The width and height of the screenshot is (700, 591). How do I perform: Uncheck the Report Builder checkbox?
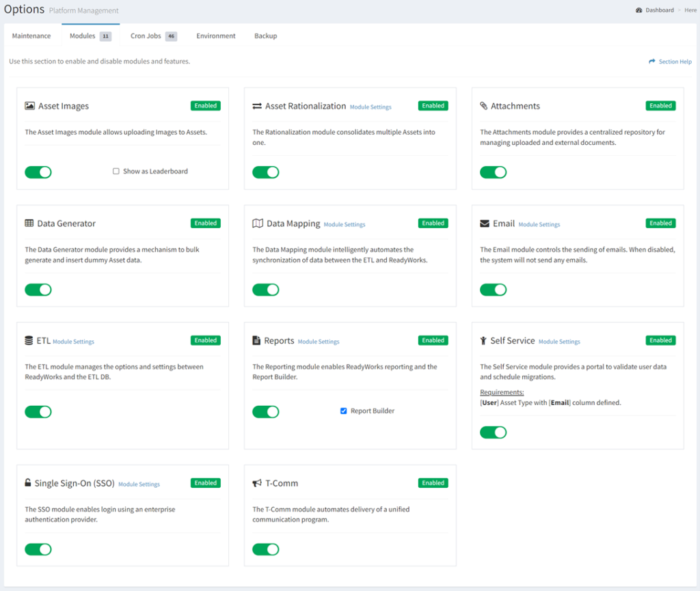click(343, 411)
